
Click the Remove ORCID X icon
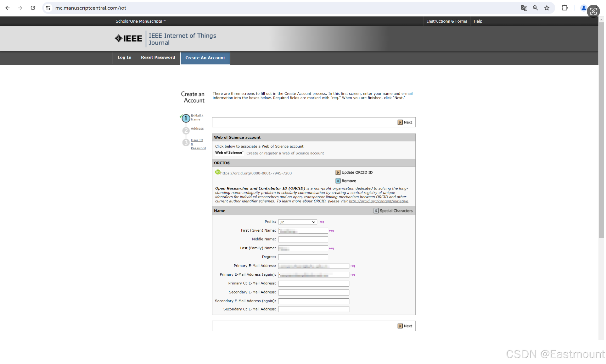coord(338,181)
